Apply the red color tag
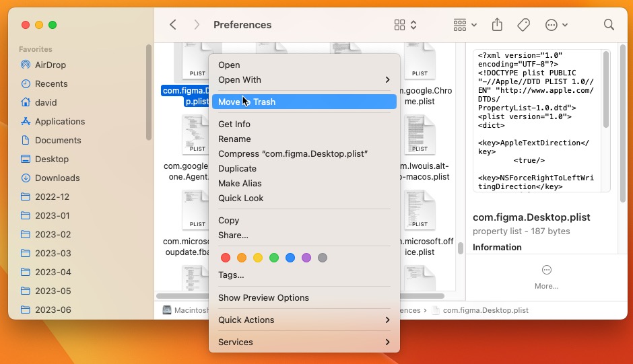 click(226, 258)
